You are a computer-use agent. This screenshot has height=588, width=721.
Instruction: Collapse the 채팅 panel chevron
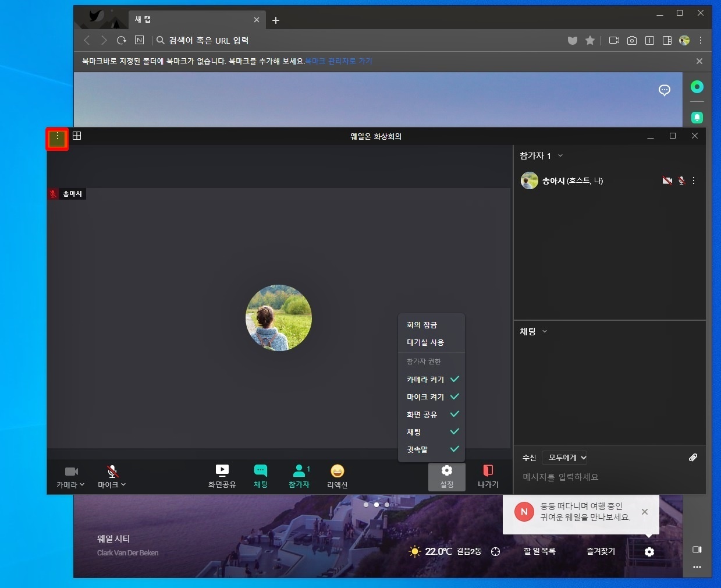coord(545,331)
